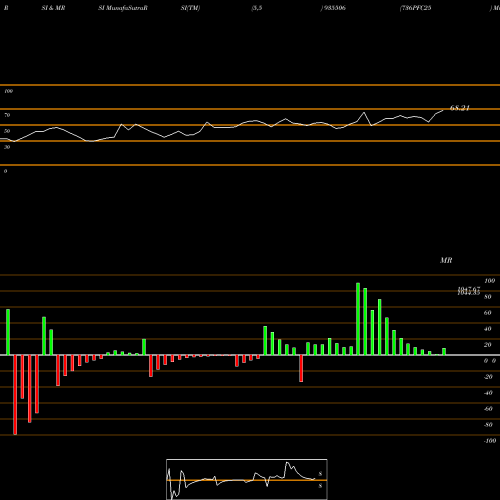The height and width of the screenshot is (500, 500).
Task: Click the 'SI & MR' header text
Action: pos(53,8)
